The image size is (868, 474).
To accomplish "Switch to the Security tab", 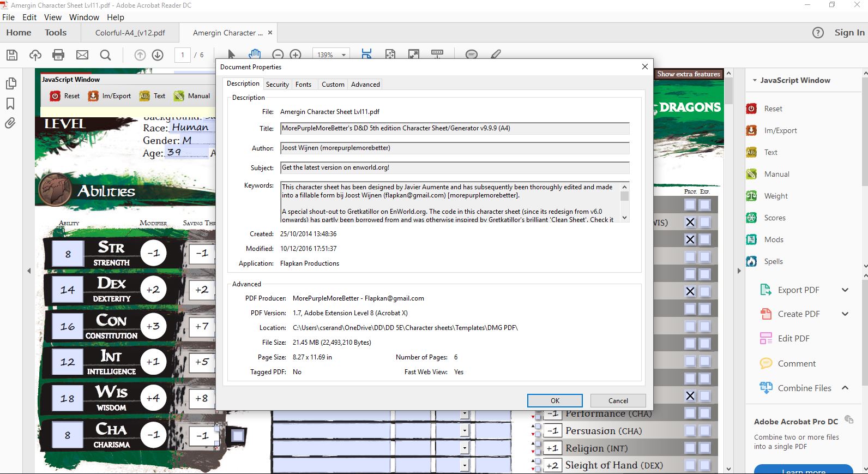I will [x=277, y=85].
